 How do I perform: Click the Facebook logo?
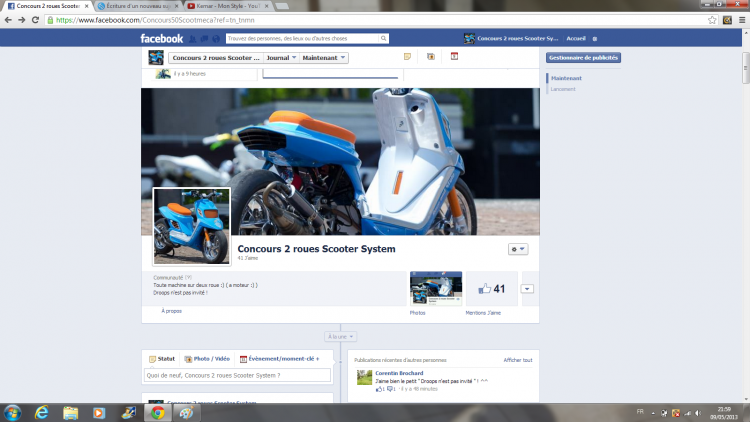pyautogui.click(x=162, y=38)
